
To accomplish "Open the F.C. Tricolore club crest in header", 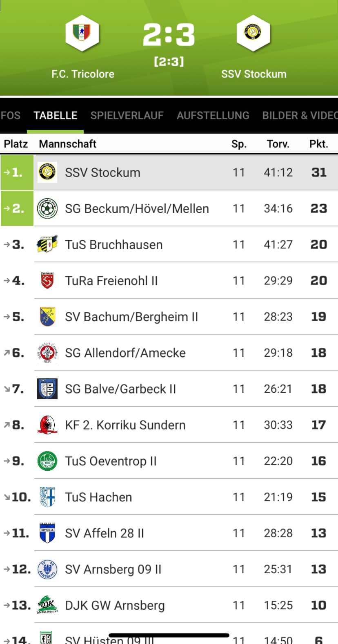I will pos(82,33).
